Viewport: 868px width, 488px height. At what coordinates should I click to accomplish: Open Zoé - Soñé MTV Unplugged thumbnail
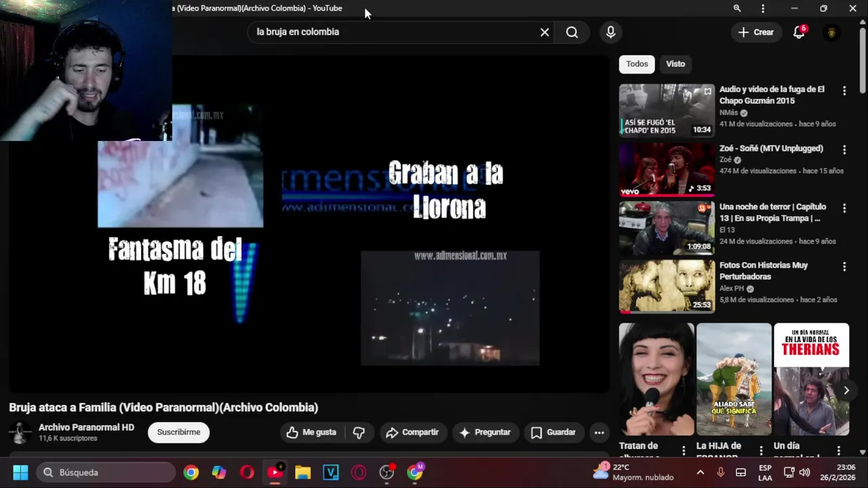[x=667, y=169]
